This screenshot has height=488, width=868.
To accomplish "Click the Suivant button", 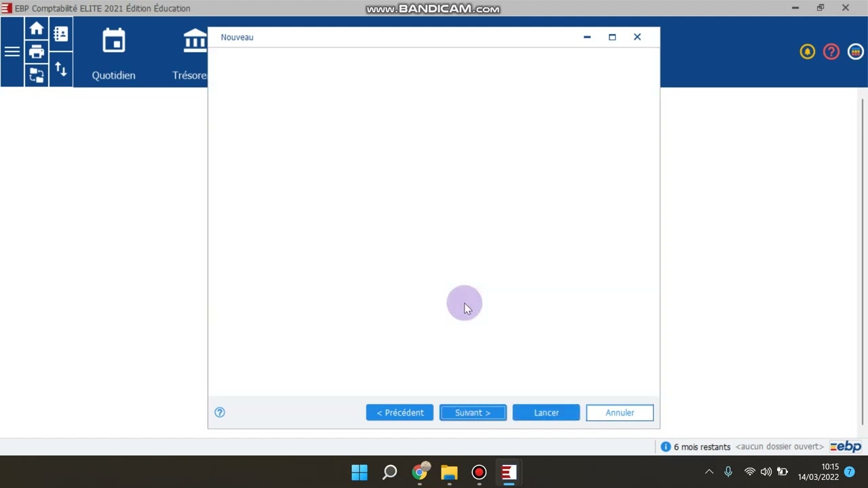I will point(473,413).
